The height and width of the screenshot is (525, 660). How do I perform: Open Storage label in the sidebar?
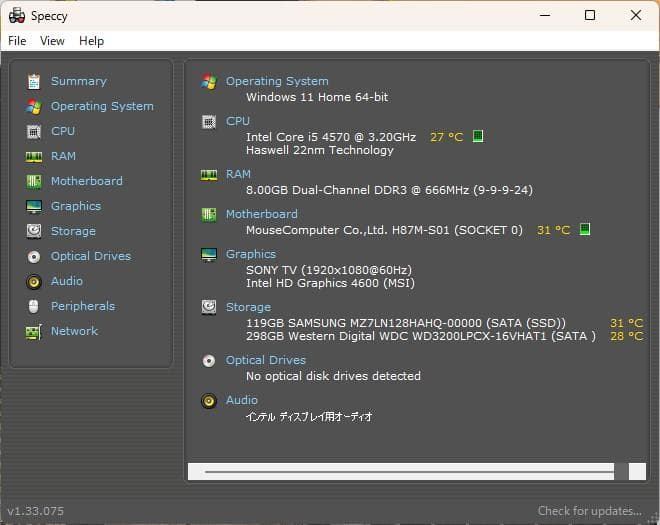point(73,231)
